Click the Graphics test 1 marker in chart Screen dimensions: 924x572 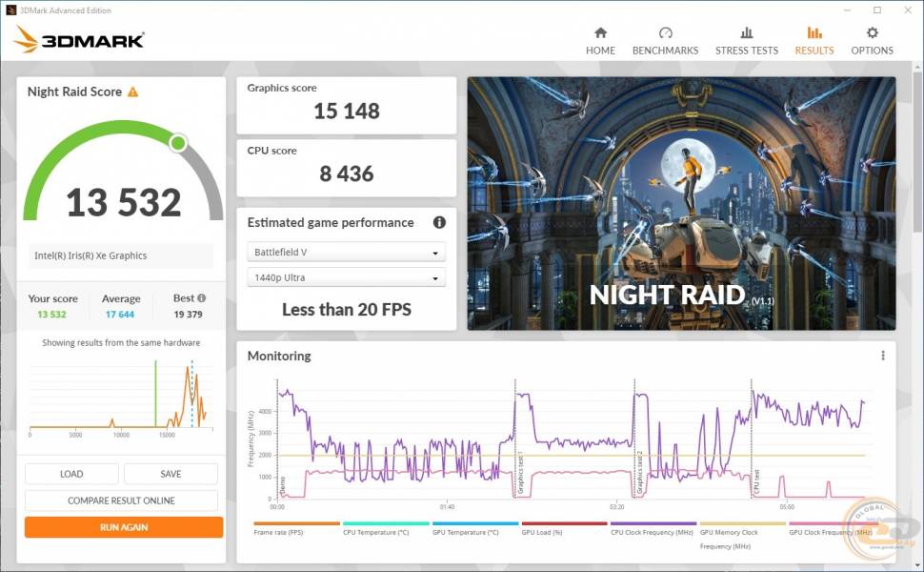[520, 474]
